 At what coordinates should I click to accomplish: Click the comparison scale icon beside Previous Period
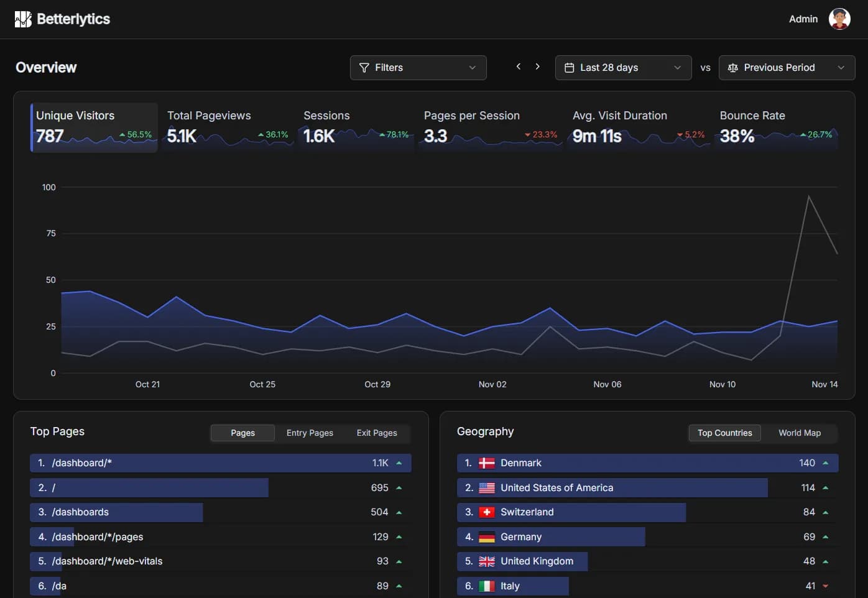734,67
